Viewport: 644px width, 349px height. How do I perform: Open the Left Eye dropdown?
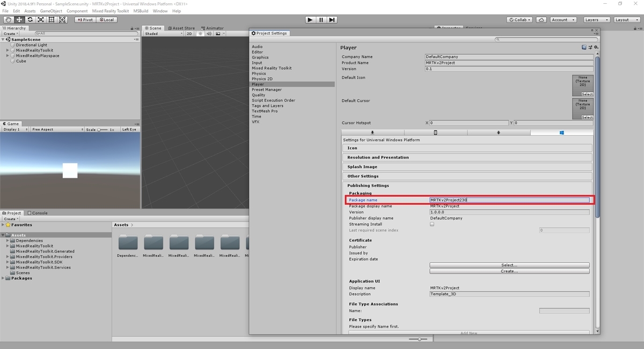tap(129, 129)
